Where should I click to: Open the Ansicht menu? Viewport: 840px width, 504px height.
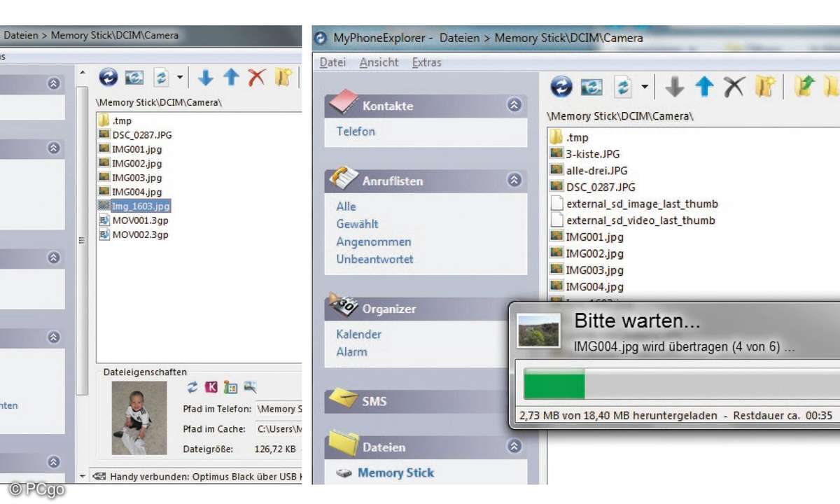pos(379,62)
